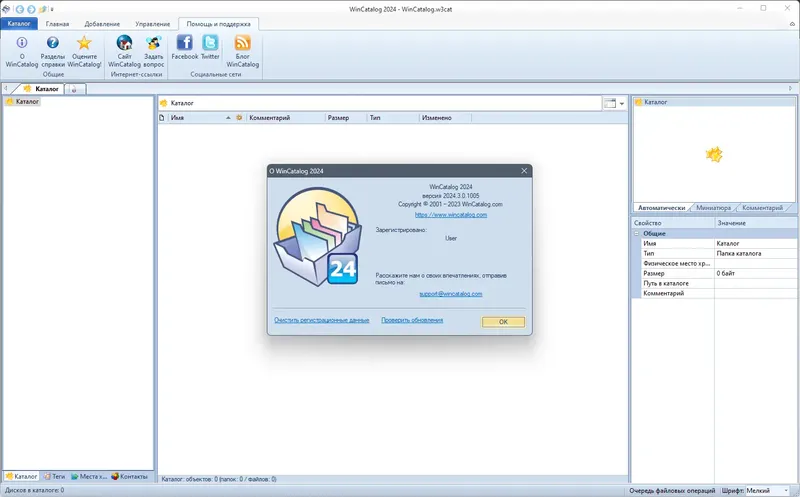Screen dimensions: 800x497
Task: Switch to the Комментарий preview tab
Action: (x=762, y=208)
